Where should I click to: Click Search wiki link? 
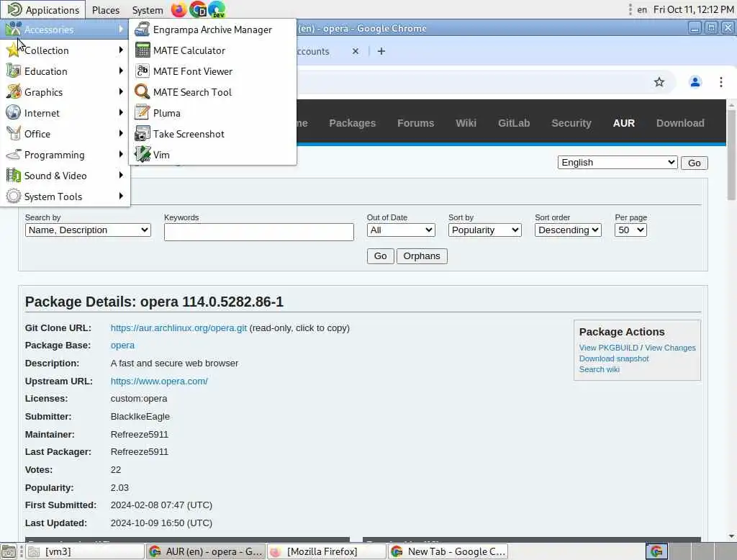pyautogui.click(x=600, y=369)
